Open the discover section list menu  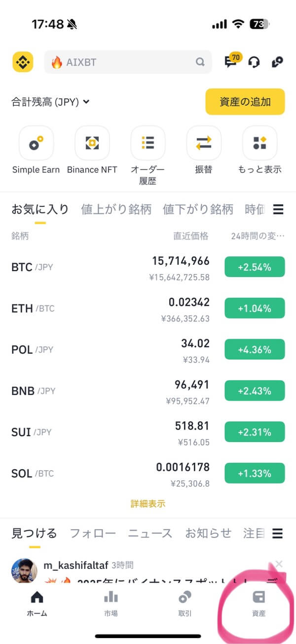pos(278,533)
